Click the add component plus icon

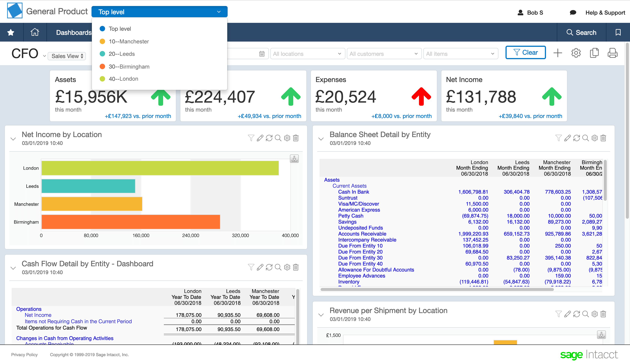557,53
